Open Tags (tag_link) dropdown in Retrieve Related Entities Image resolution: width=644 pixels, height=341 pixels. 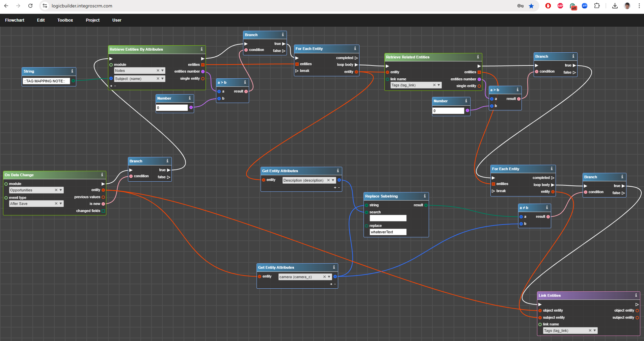click(439, 85)
